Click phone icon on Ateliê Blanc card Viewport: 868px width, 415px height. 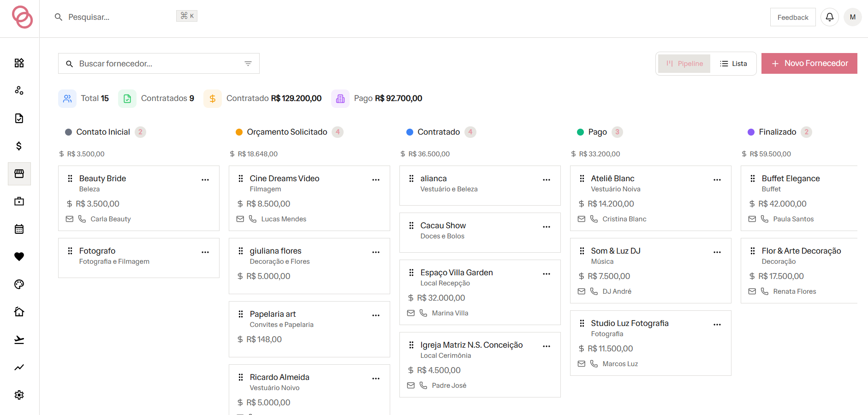(594, 219)
